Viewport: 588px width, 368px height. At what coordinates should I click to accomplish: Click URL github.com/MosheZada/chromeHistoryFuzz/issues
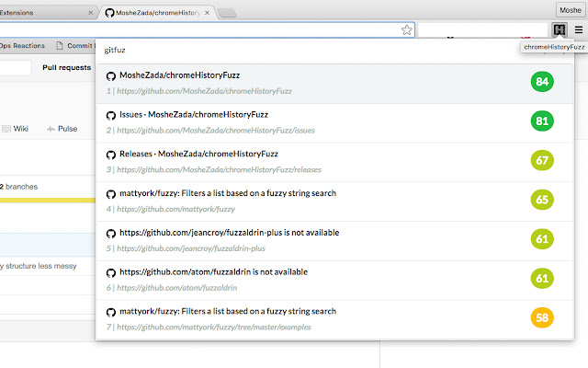(216, 131)
